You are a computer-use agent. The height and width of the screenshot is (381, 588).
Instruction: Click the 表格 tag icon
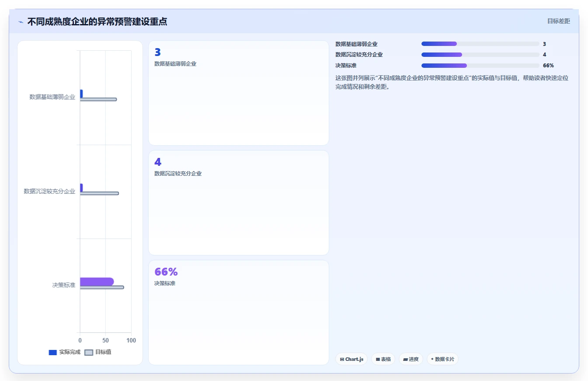pos(378,359)
